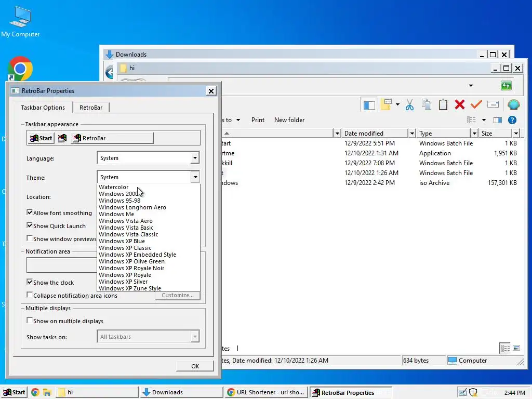532x399 pixels.
Task: Click the new folder icon in toolbar
Action: [386, 104]
